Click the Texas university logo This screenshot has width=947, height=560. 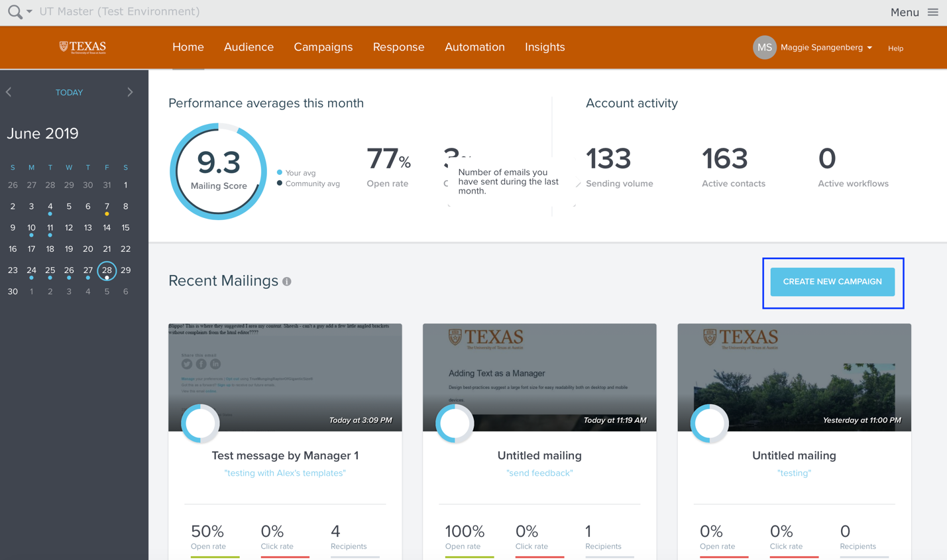[x=83, y=47]
